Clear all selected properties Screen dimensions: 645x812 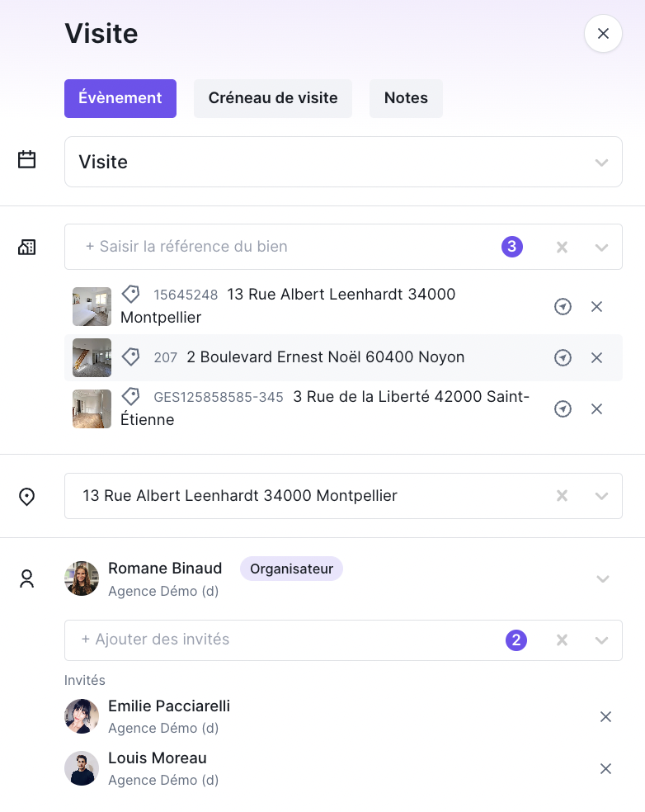point(562,247)
